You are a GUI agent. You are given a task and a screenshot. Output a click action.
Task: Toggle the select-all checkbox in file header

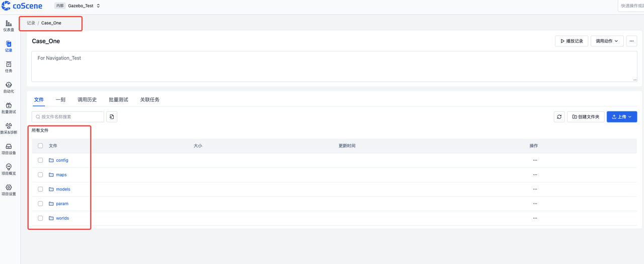coord(40,146)
